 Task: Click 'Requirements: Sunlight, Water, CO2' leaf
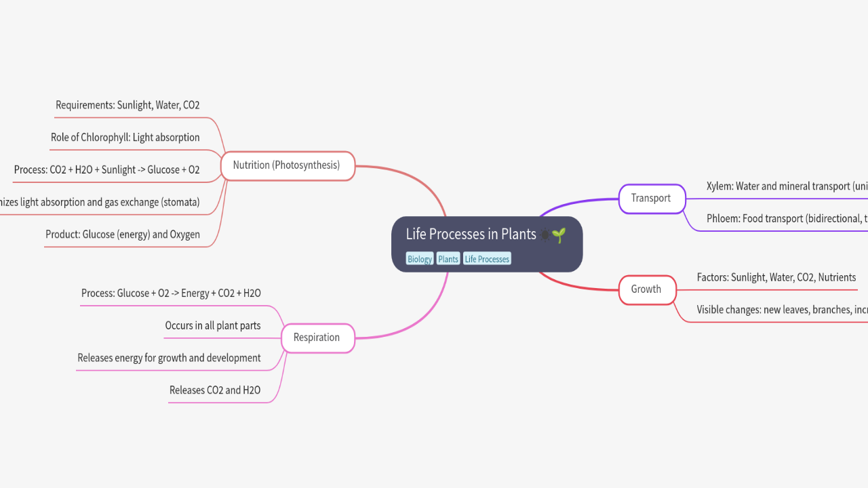pyautogui.click(x=127, y=105)
